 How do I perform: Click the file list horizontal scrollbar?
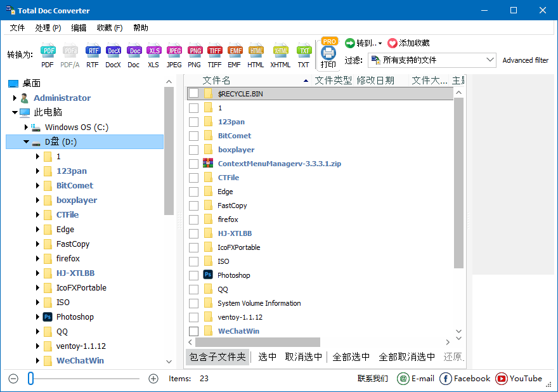pyautogui.click(x=257, y=342)
